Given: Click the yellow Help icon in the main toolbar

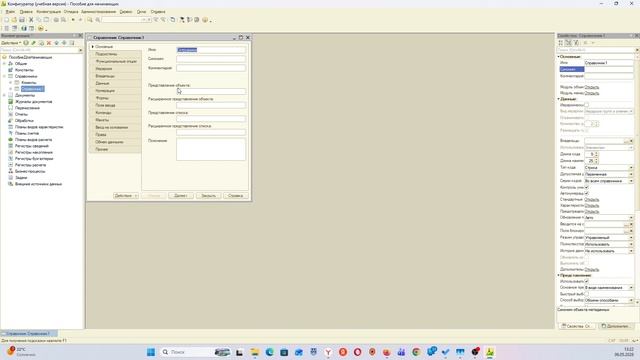Looking at the screenshot, I should (x=205, y=20).
